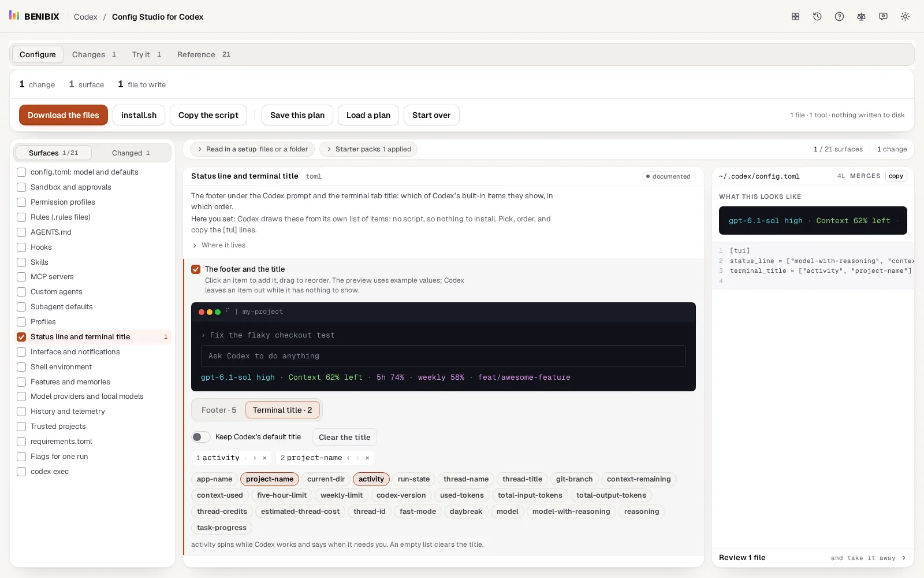
Task: Click Clear the title button
Action: [x=345, y=437]
